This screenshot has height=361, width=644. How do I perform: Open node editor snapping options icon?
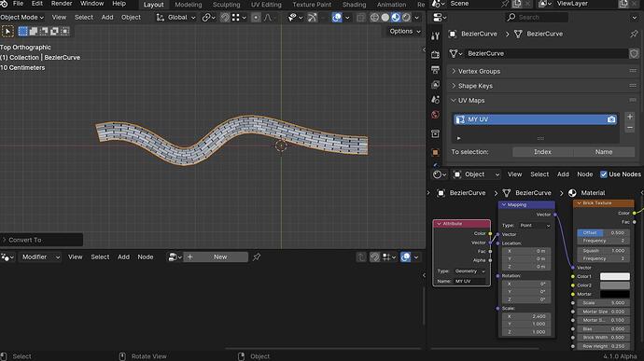(389, 257)
